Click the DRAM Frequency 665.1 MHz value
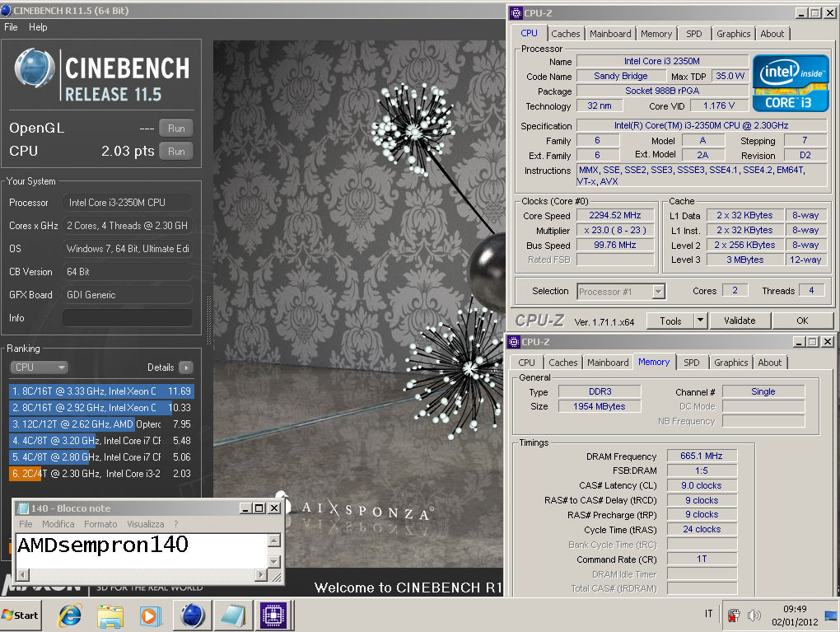Viewport: 840px width, 632px height. (x=702, y=456)
